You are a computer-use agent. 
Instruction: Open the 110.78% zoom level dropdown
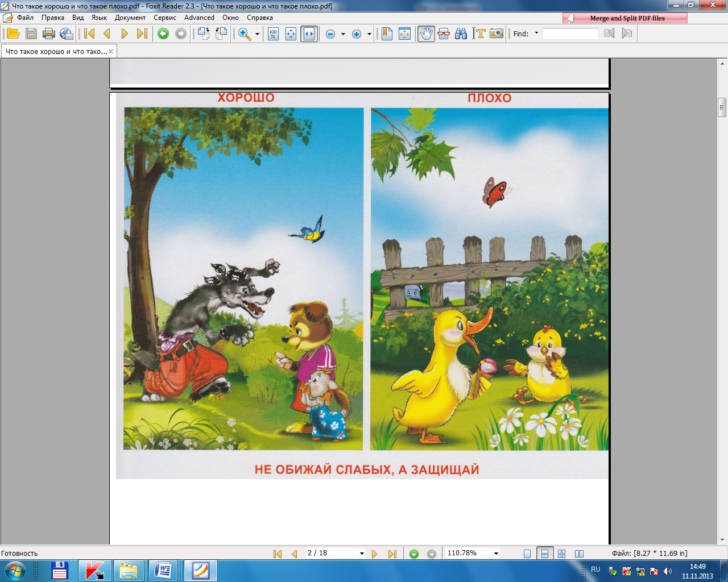(x=496, y=553)
